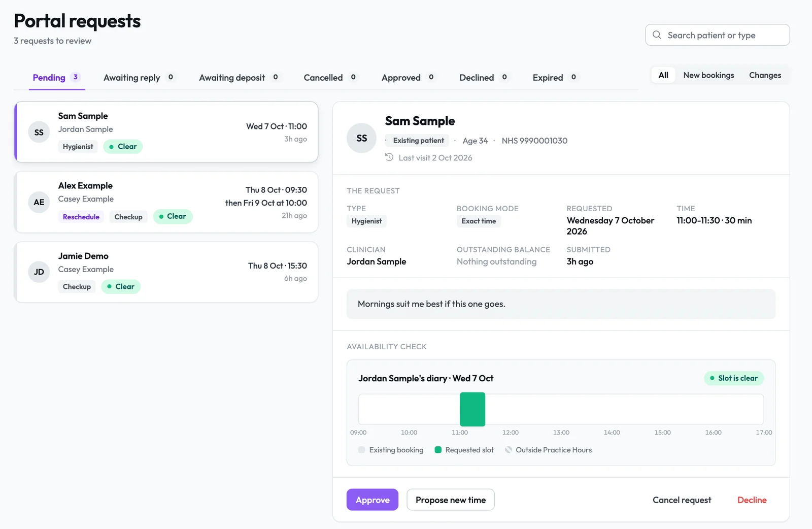Click Propose new time button
This screenshot has width=812, height=529.
coord(451,500)
